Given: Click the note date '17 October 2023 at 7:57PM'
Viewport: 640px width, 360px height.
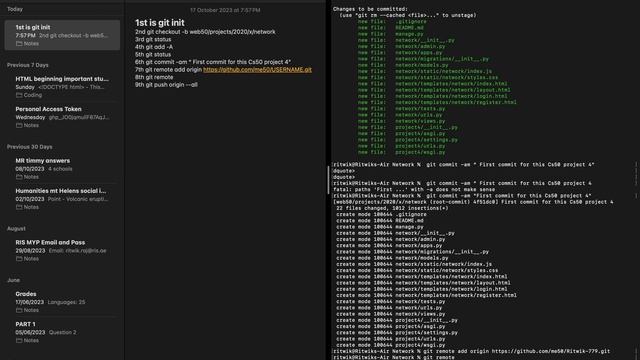Looking at the screenshot, I should pos(225,10).
